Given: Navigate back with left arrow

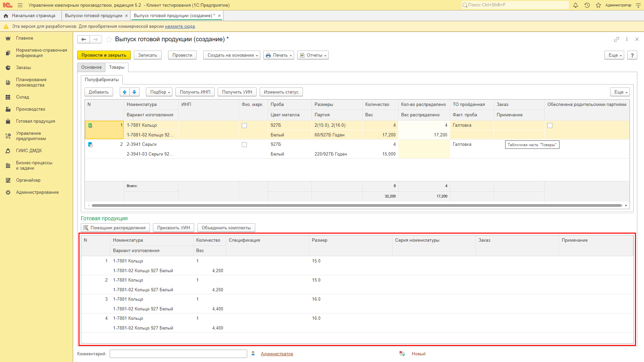Looking at the screenshot, I should [84, 40].
